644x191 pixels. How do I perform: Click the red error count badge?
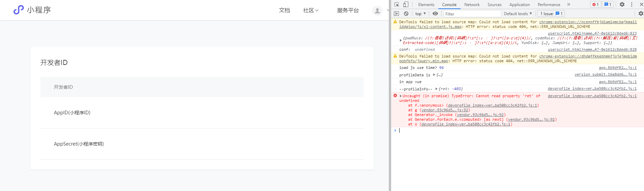point(596,4)
